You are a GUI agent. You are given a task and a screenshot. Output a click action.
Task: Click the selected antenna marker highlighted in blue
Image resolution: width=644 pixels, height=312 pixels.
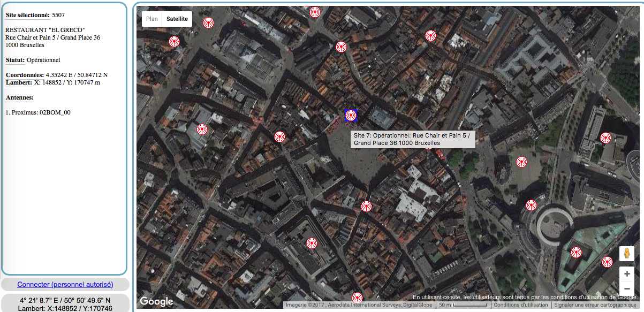pos(351,115)
